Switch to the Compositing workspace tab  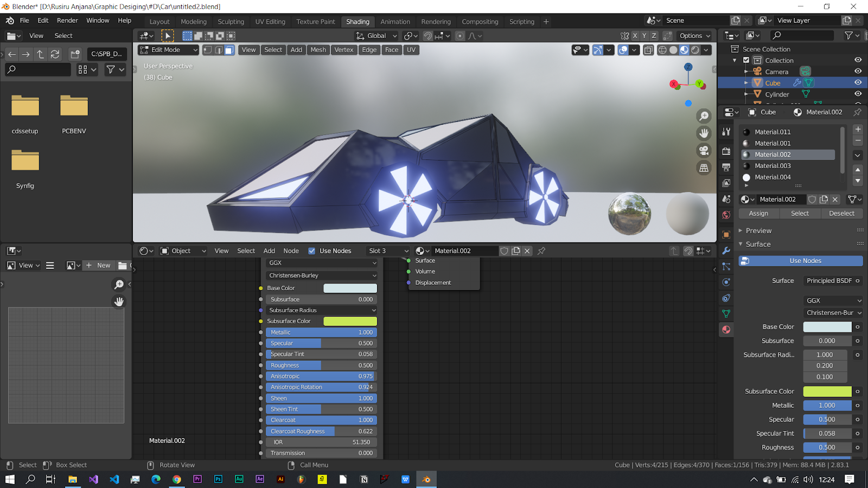pos(480,22)
